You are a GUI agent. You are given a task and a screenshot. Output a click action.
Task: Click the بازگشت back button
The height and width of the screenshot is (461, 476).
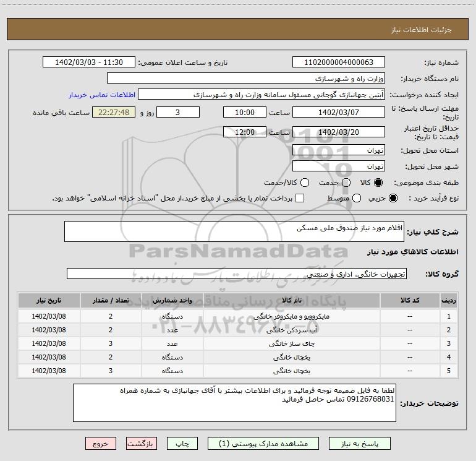142,444
